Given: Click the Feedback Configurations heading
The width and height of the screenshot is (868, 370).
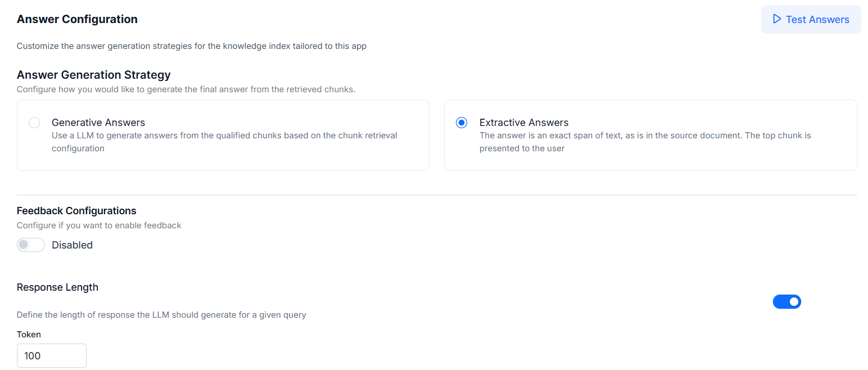Looking at the screenshot, I should pyautogui.click(x=76, y=211).
